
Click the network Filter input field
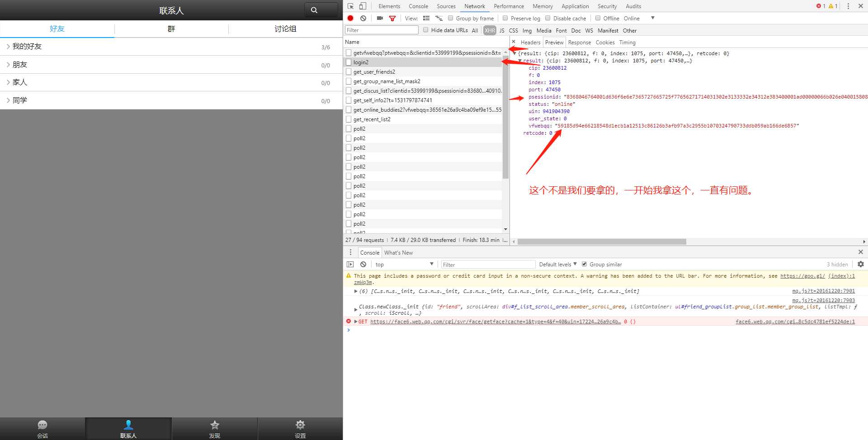click(x=382, y=30)
